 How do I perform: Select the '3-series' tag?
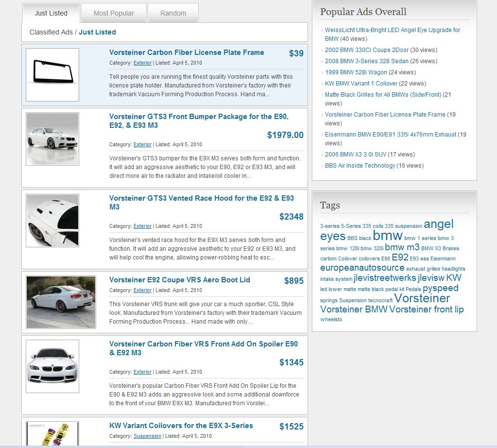pyautogui.click(x=330, y=226)
